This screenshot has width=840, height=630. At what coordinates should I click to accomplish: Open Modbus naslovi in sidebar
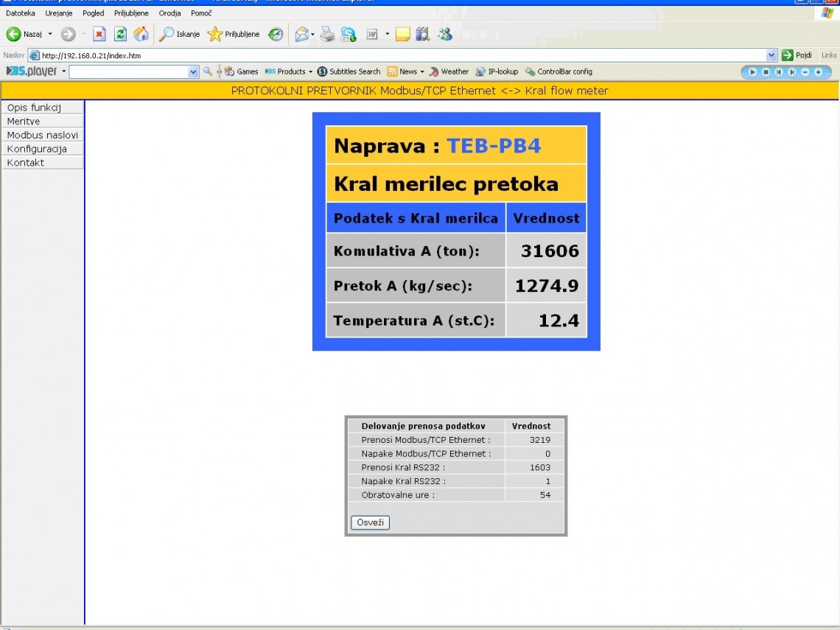[42, 135]
